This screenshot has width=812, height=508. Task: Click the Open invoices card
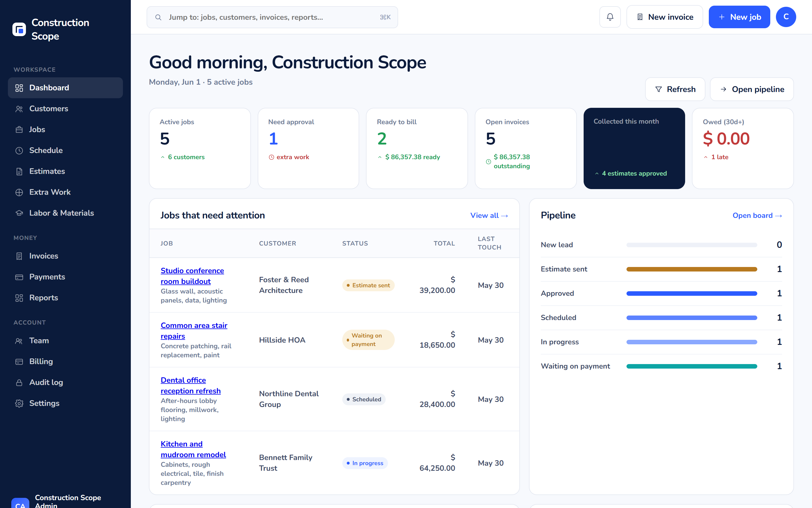(x=526, y=148)
